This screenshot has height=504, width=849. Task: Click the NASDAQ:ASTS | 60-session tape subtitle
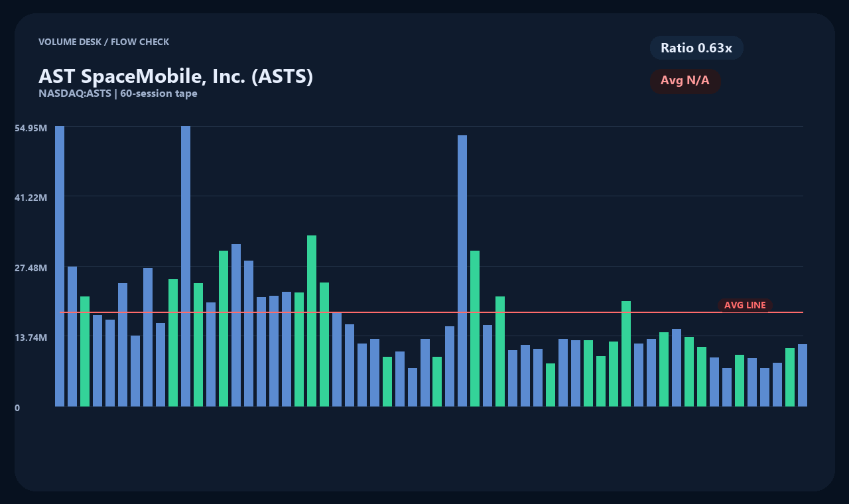point(118,94)
